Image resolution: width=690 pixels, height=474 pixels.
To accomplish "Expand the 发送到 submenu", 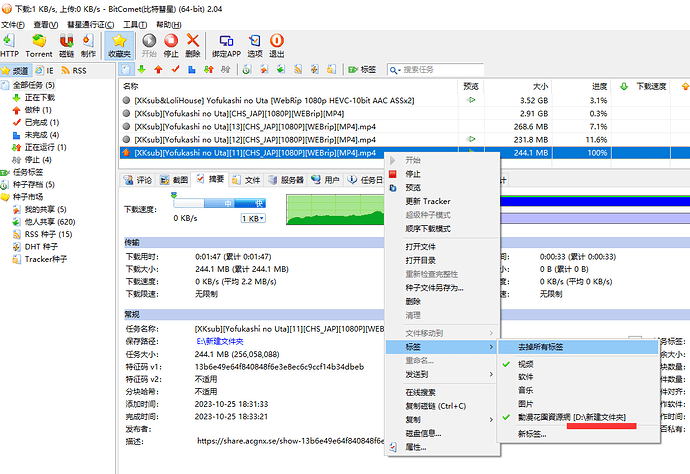I will coord(442,375).
